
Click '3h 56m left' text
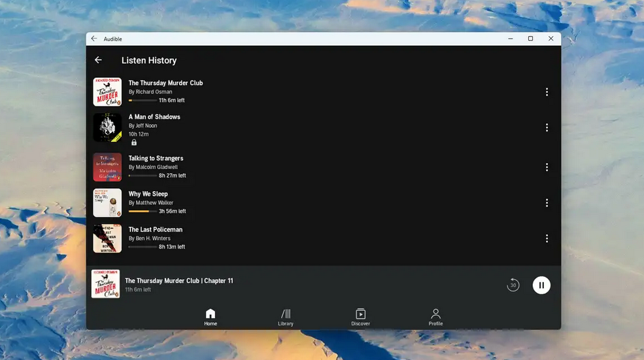pos(173,211)
